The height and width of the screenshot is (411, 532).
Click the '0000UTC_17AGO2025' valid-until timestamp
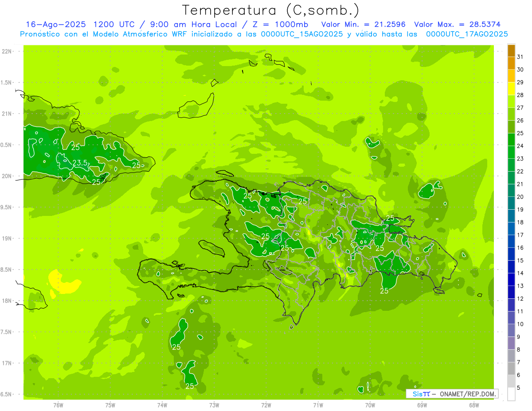pyautogui.click(x=467, y=34)
